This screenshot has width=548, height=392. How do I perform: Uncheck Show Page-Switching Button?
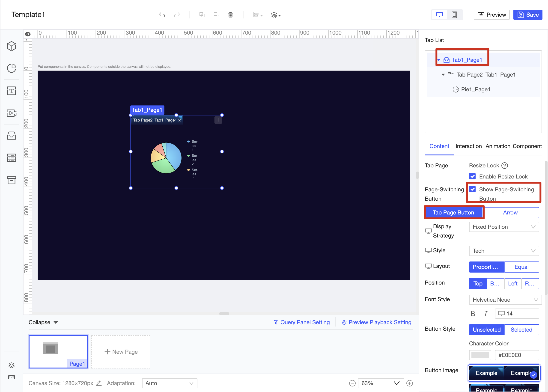(x=472, y=189)
